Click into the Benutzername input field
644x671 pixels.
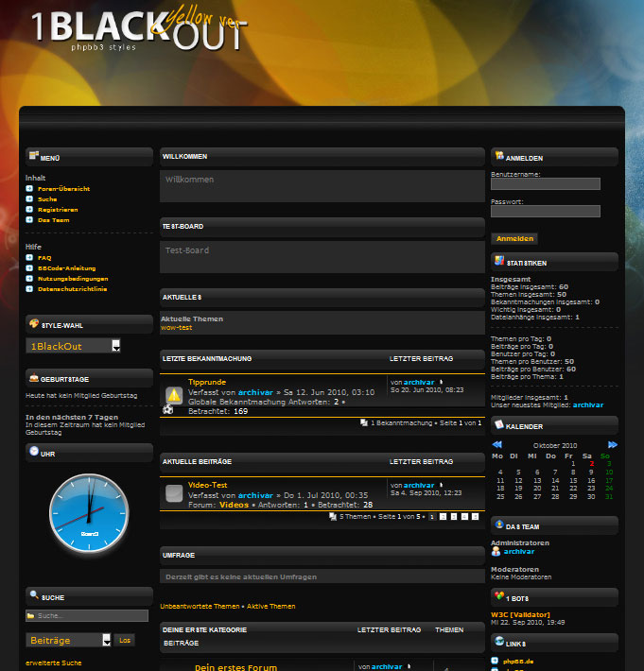pyautogui.click(x=546, y=184)
